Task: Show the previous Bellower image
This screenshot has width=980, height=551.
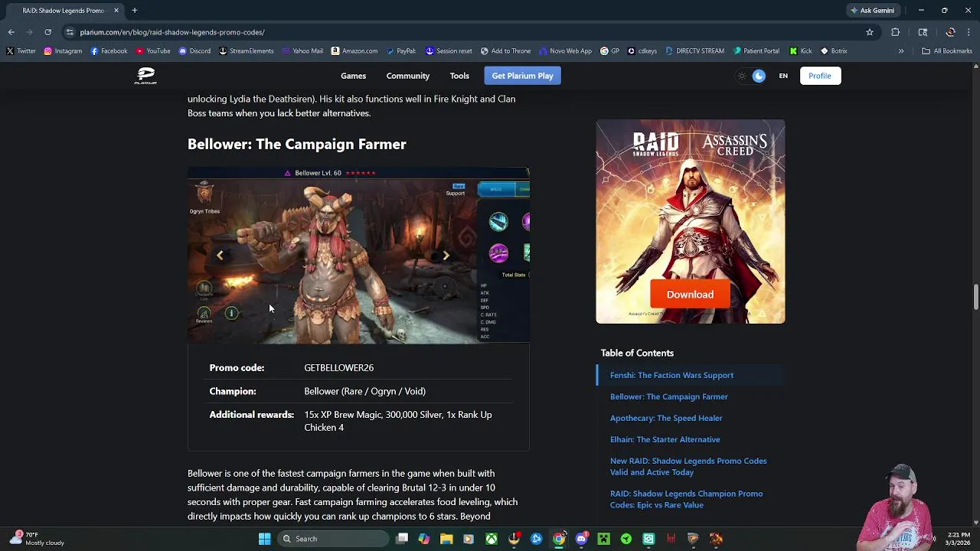Action: pos(220,256)
